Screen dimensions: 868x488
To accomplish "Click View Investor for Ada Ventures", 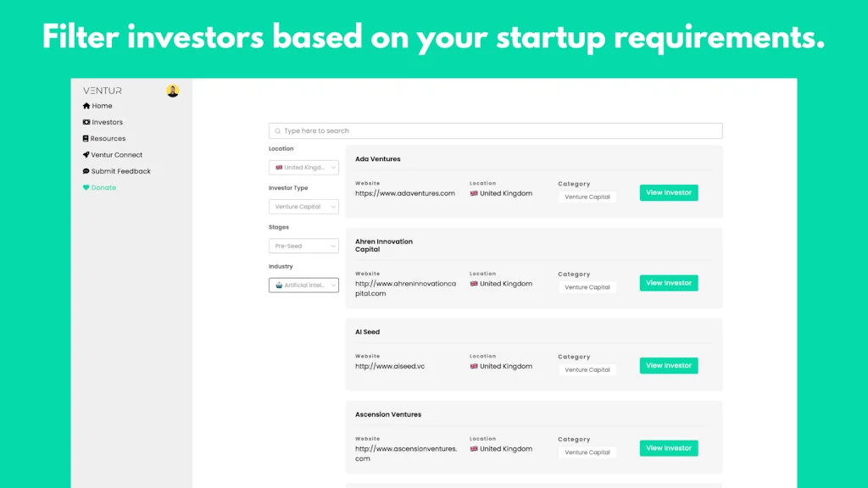I will (x=668, y=192).
